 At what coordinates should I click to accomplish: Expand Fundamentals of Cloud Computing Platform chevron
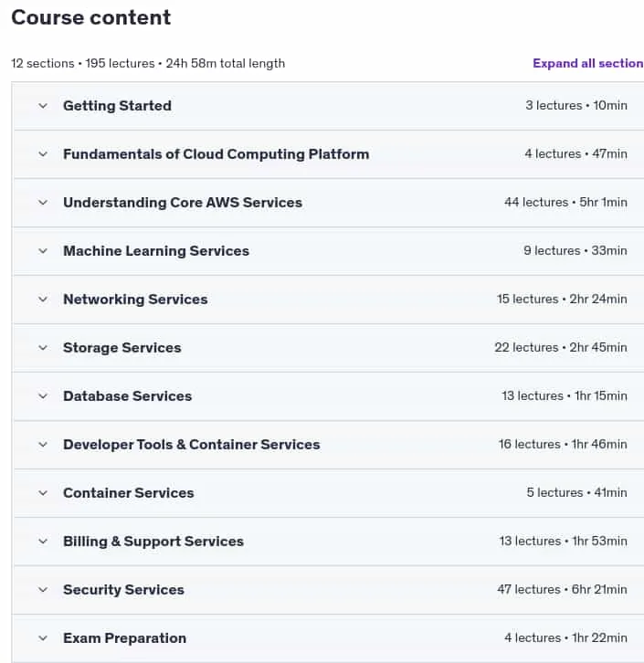(43, 154)
